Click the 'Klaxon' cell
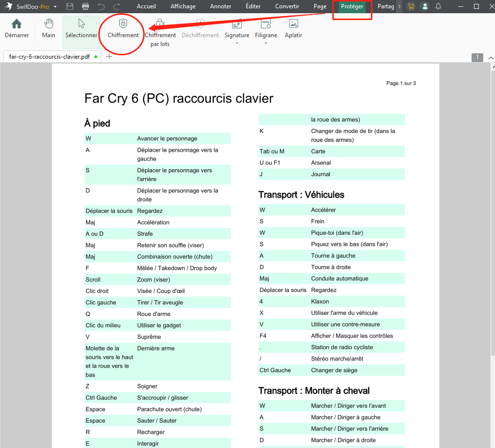Screen dimensions: 495x448 pyautogui.click(x=320, y=301)
